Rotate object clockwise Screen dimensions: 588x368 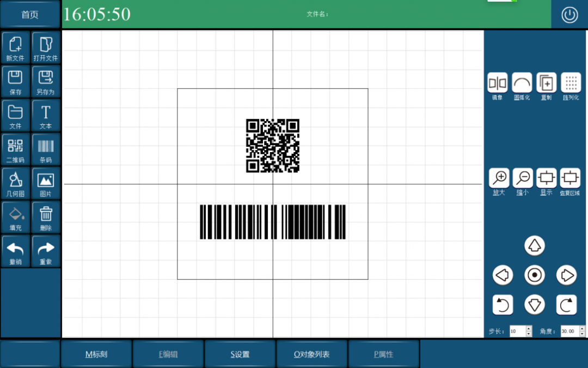(x=566, y=305)
